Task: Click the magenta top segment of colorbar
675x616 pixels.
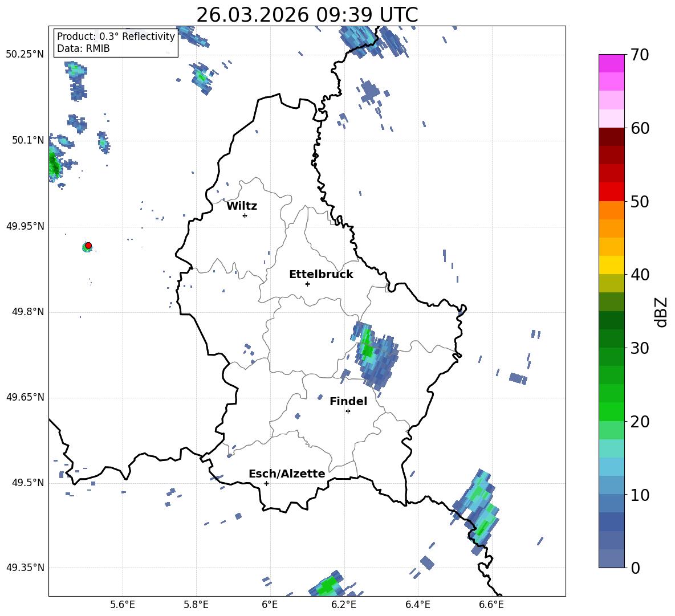Action: click(x=611, y=63)
